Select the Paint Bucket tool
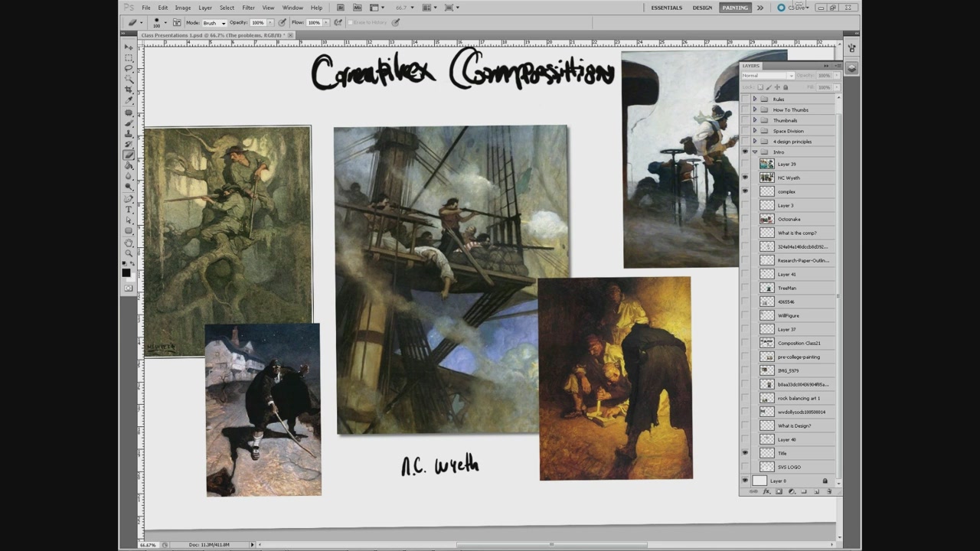Screen dimensions: 980x551 (x=129, y=165)
